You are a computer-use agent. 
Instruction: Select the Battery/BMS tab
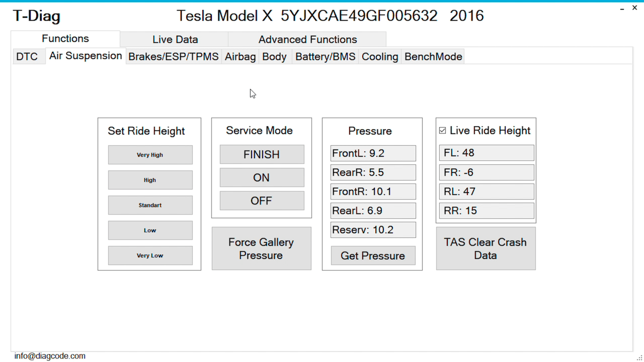tap(325, 56)
